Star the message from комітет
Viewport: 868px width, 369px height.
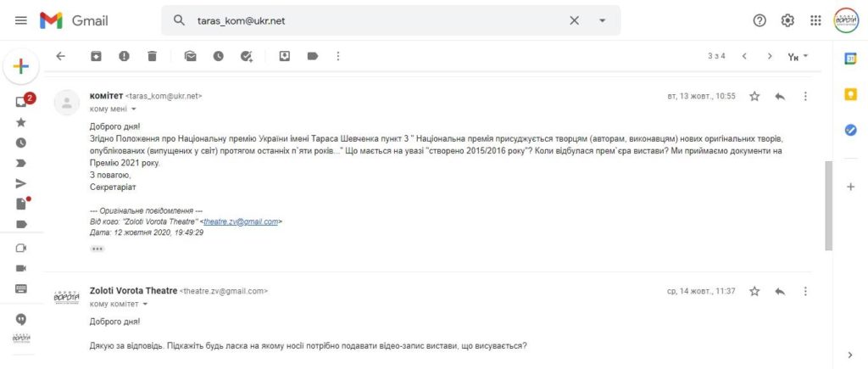pos(754,97)
